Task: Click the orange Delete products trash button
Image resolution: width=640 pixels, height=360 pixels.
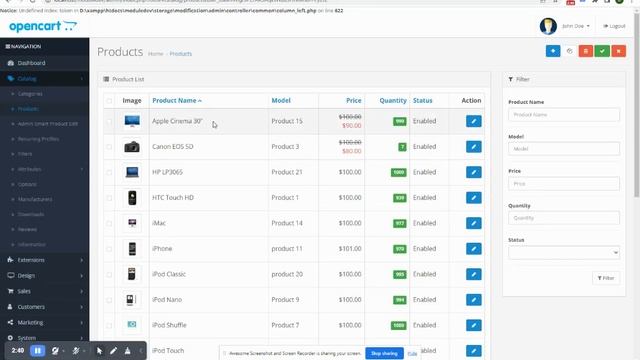Action: 586,51
